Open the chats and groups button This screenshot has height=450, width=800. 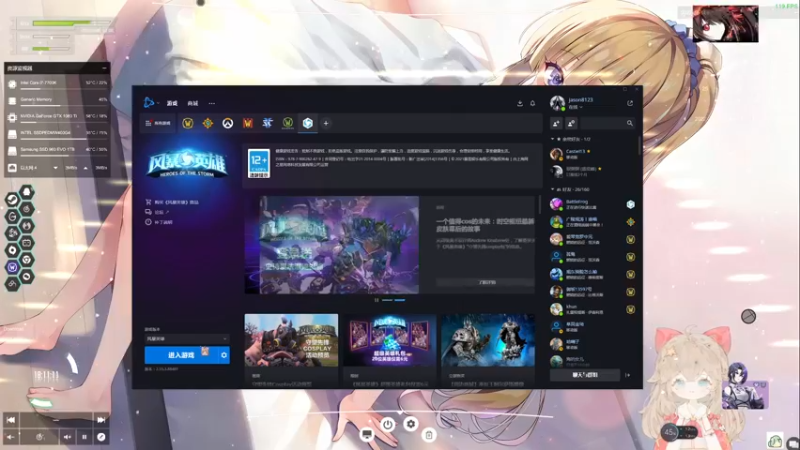click(585, 375)
